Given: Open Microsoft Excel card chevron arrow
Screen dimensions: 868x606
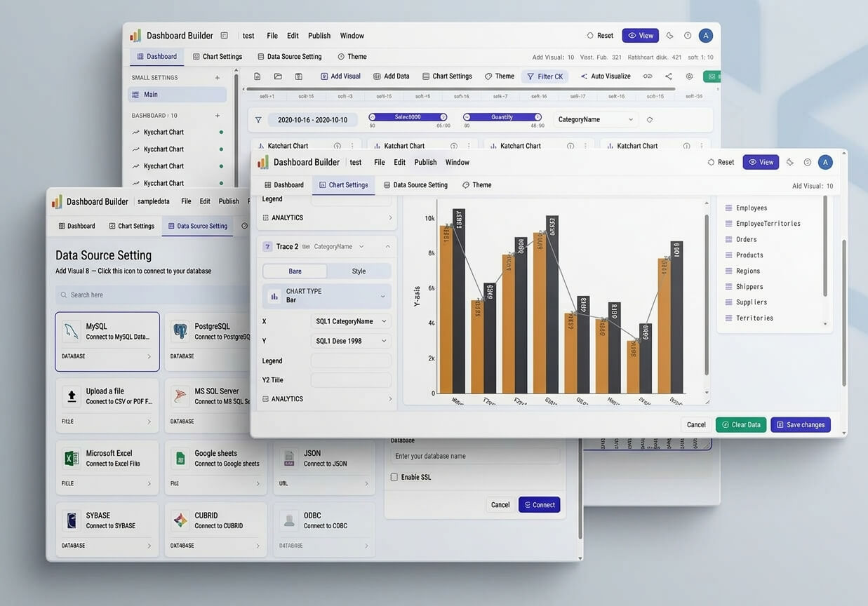Looking at the screenshot, I should point(149,483).
